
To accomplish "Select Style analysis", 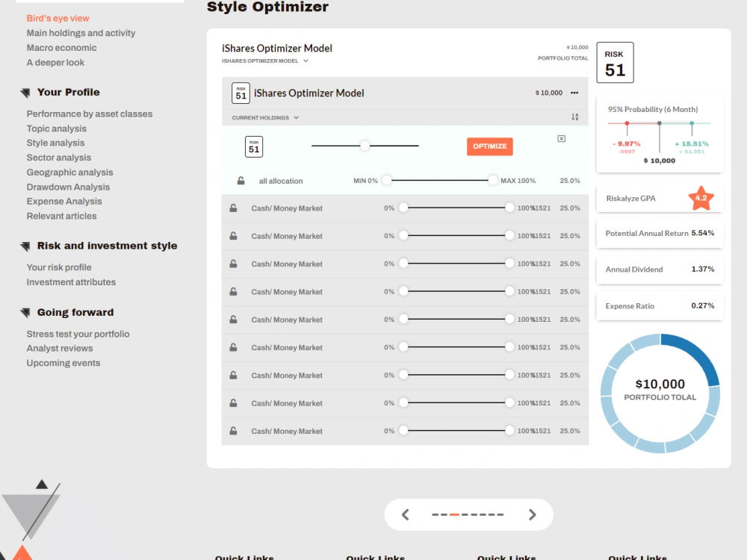I will [55, 143].
